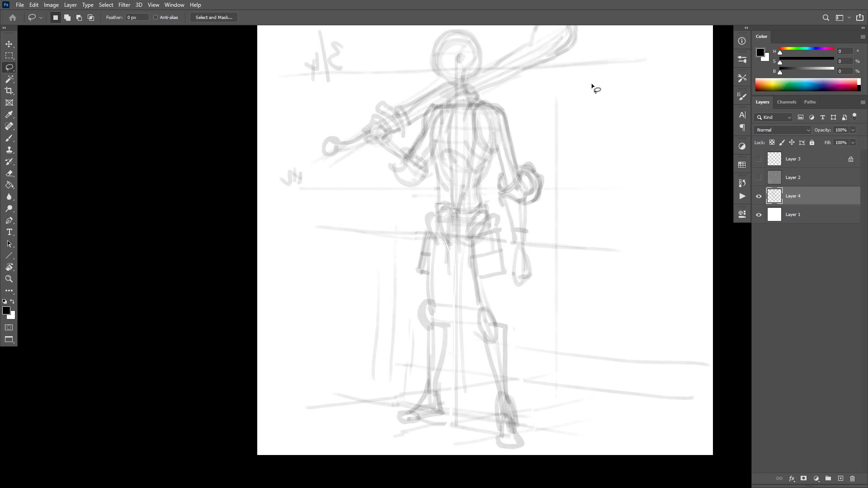
Task: Create a new layer using plus icon
Action: (840, 479)
